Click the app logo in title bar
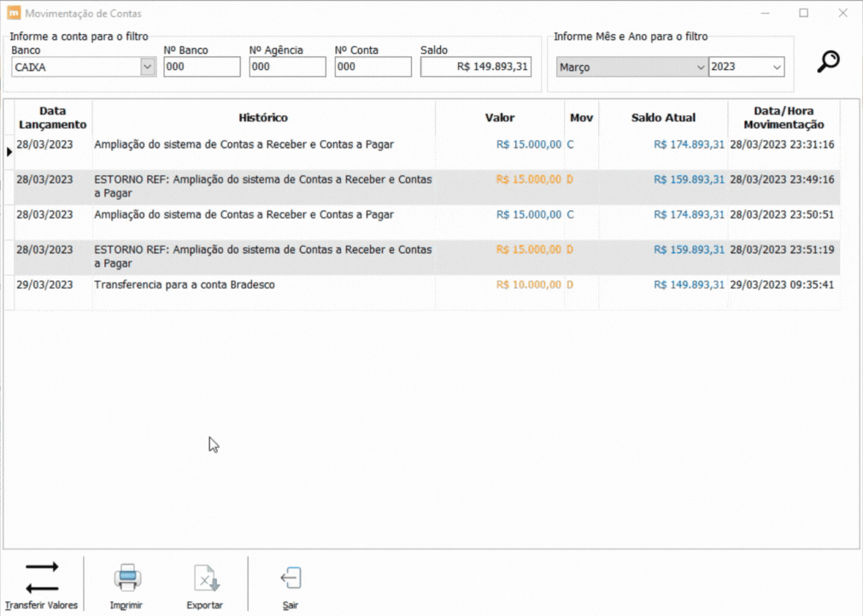The image size is (863, 616). coord(13,13)
